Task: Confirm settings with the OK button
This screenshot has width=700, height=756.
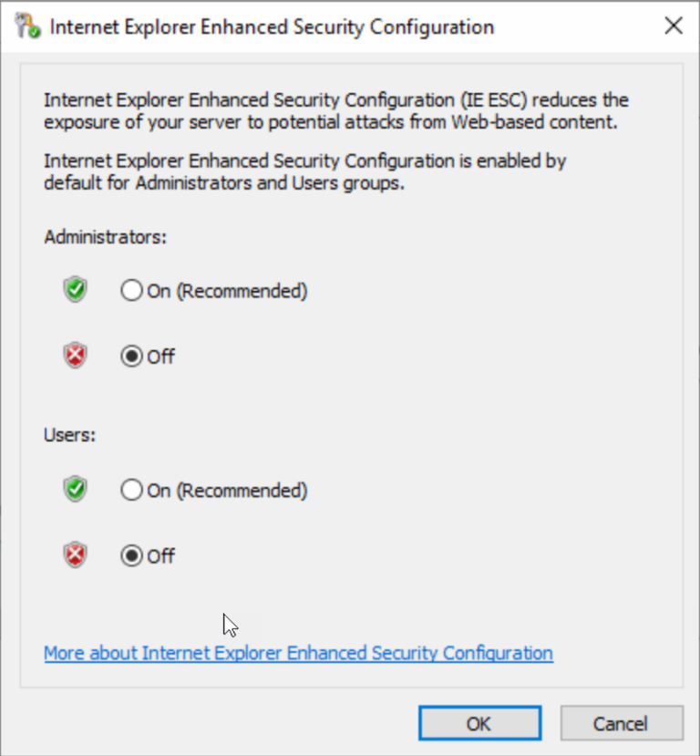Action: point(479,723)
